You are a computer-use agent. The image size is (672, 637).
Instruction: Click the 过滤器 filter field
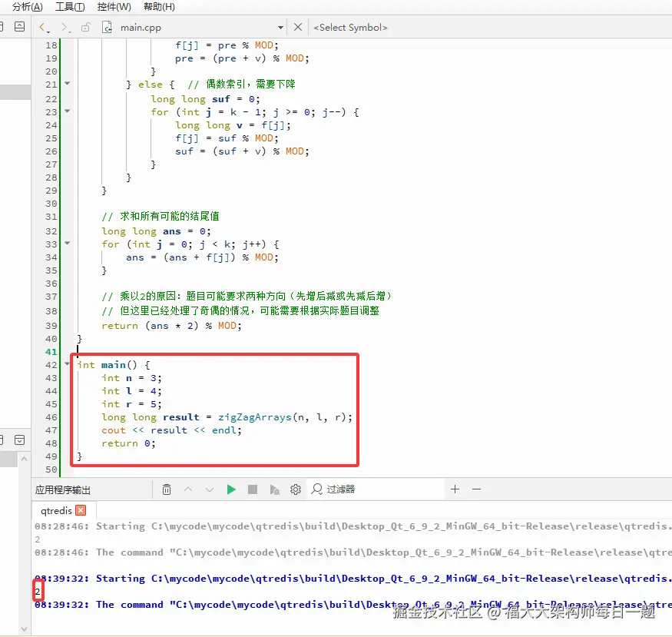[377, 489]
